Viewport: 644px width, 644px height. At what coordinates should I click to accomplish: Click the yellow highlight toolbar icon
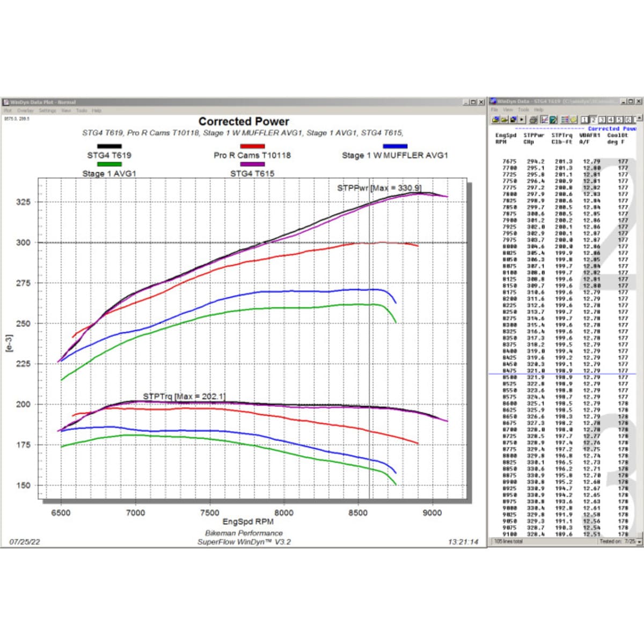[573, 119]
